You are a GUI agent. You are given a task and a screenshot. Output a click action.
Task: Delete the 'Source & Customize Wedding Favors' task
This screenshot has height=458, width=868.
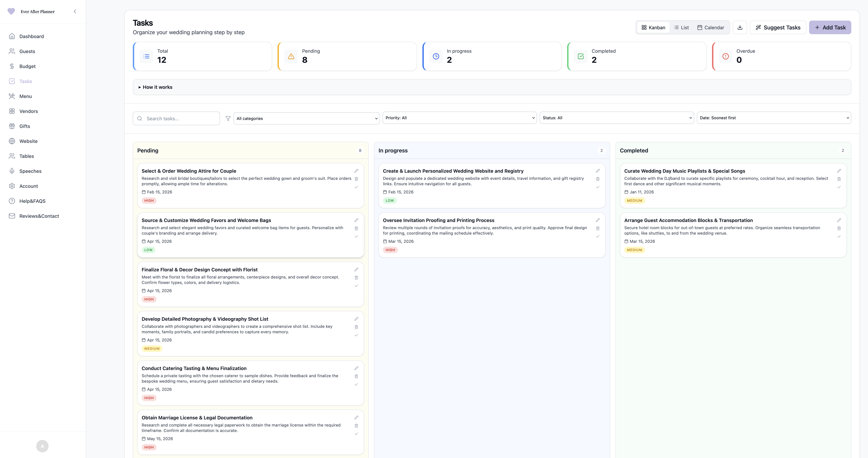357,228
